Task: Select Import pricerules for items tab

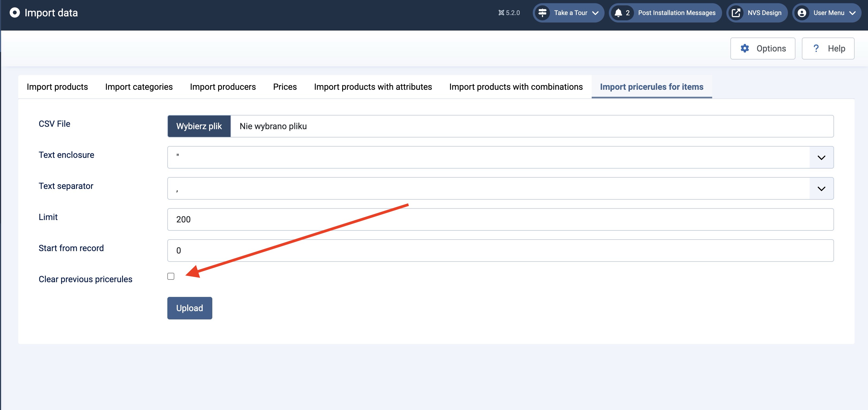Action: (652, 87)
